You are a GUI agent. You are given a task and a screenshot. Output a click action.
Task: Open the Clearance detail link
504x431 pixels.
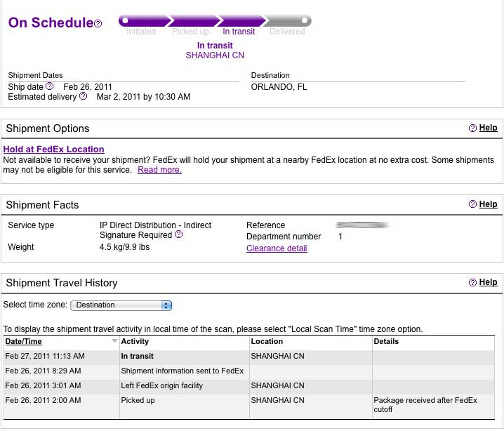point(277,248)
